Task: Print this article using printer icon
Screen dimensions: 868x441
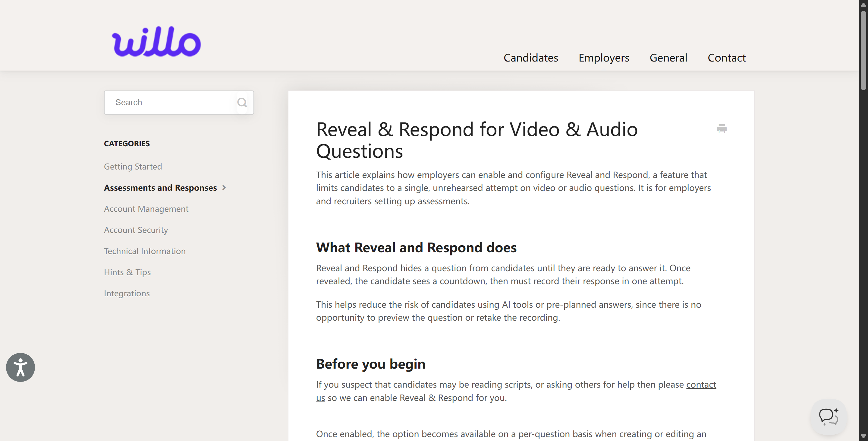Action: pyautogui.click(x=722, y=129)
